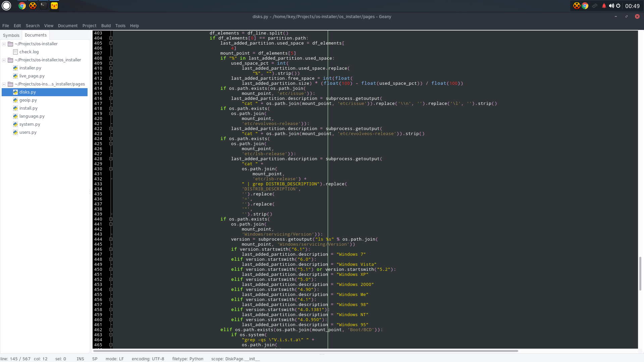Open the Help menu
The height and width of the screenshot is (362, 644).
coord(135,26)
